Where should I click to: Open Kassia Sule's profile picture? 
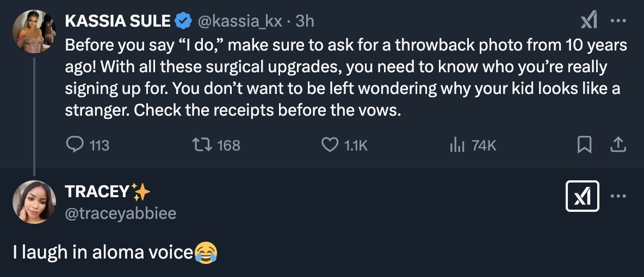34,31
